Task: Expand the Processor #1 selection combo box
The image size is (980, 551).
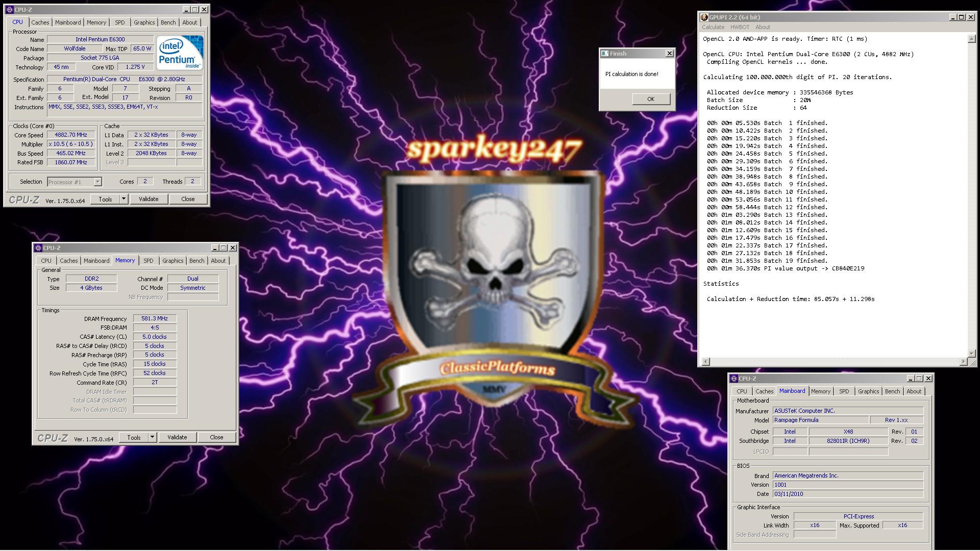Action: pyautogui.click(x=97, y=182)
